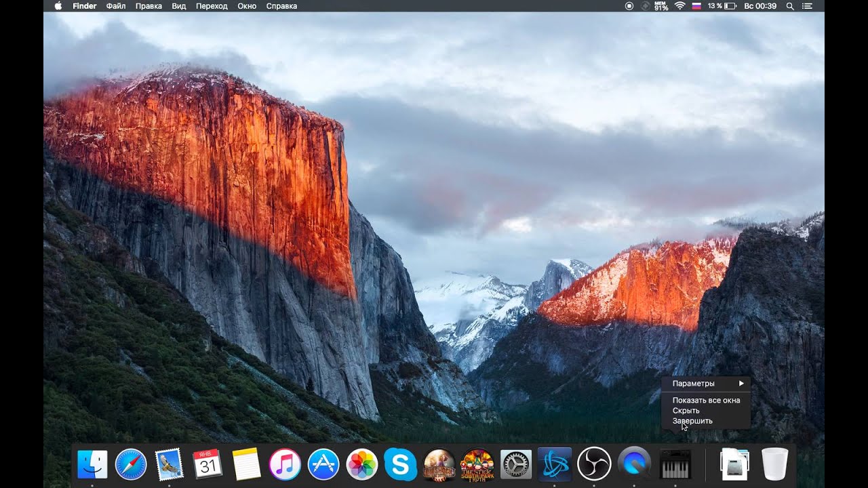
Task: Launch iTunes from the Dock
Action: (x=285, y=464)
